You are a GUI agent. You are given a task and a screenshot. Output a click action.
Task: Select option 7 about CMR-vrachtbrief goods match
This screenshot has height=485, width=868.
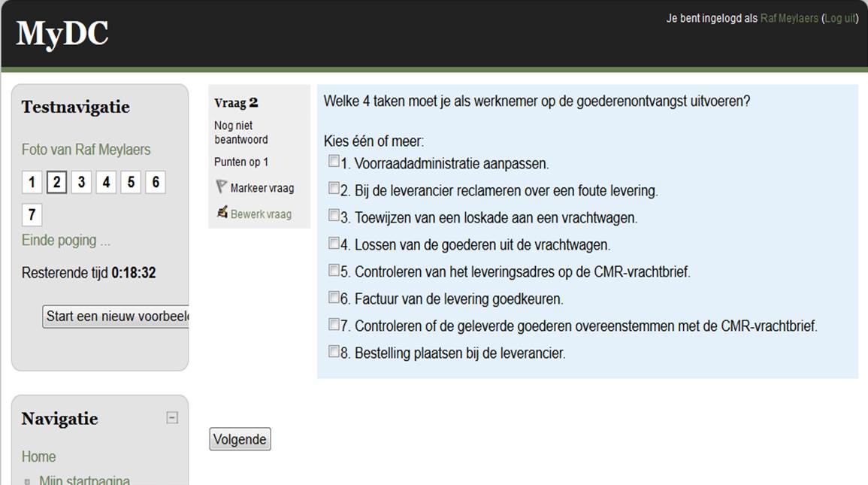pyautogui.click(x=334, y=324)
